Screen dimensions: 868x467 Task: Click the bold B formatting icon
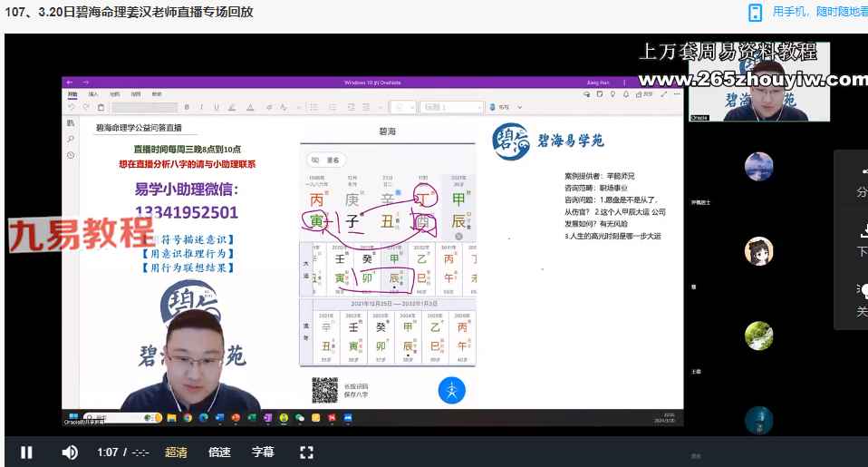coord(187,107)
